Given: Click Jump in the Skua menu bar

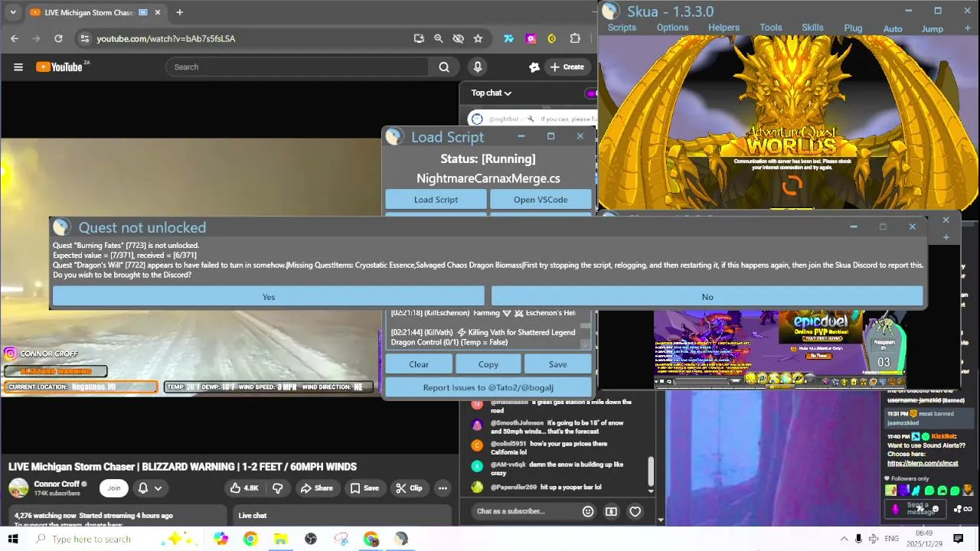Looking at the screenshot, I should click(x=932, y=29).
